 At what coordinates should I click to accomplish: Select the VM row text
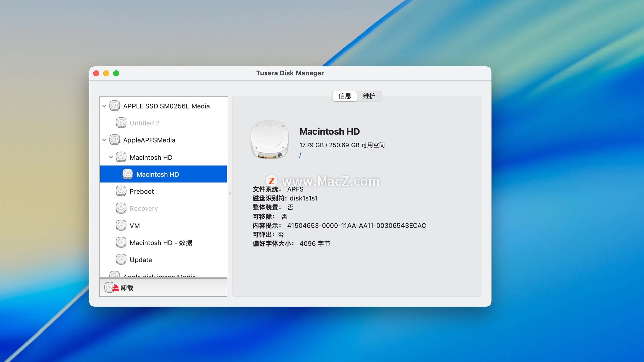tap(135, 226)
